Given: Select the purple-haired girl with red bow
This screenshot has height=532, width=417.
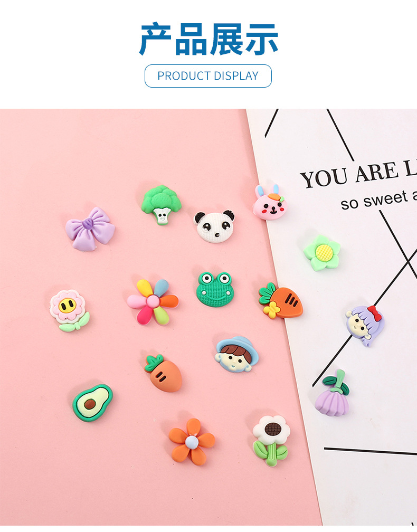Looking at the screenshot, I should (x=365, y=325).
